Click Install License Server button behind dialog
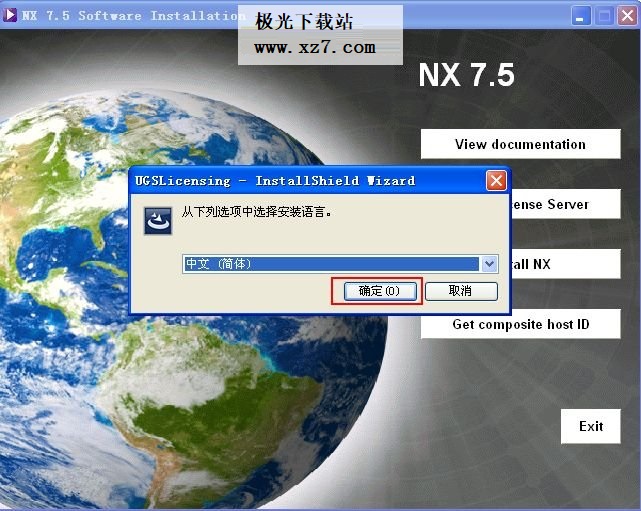Screen dimensions: 641x511 point(566,204)
